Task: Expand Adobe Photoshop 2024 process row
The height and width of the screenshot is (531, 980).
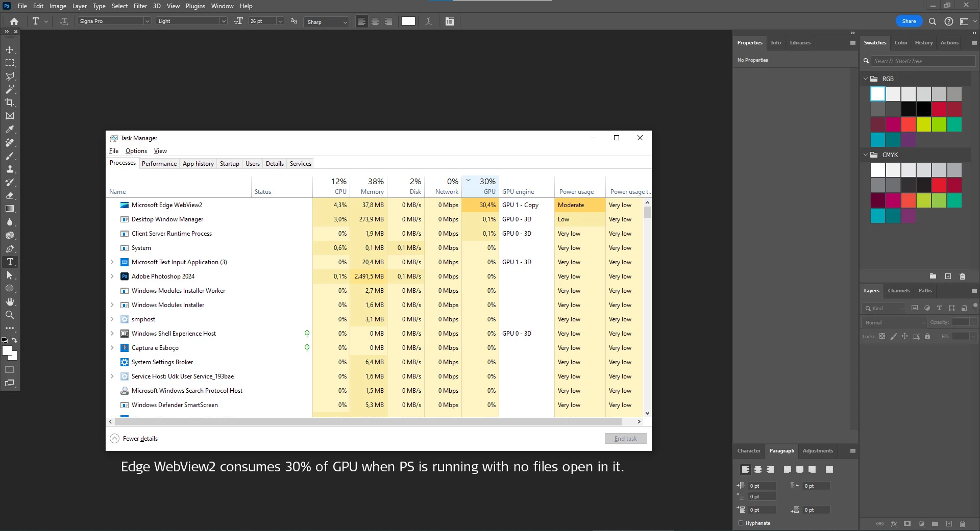Action: 112,276
